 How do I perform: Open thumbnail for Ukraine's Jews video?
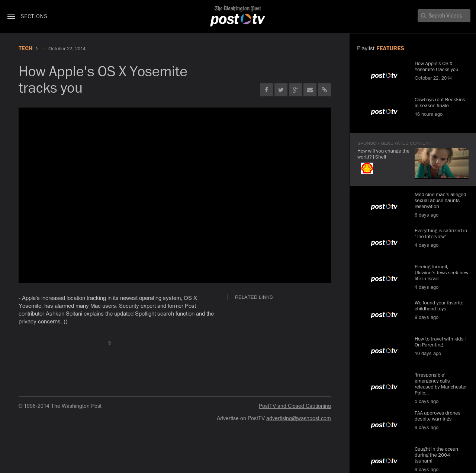click(x=384, y=279)
